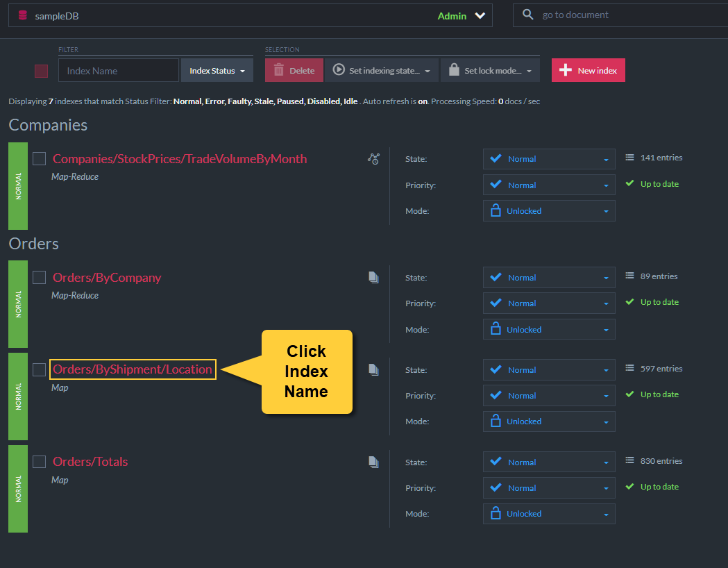Click the search magnifier icon
Viewport: 728px width, 568px height.
(x=527, y=15)
